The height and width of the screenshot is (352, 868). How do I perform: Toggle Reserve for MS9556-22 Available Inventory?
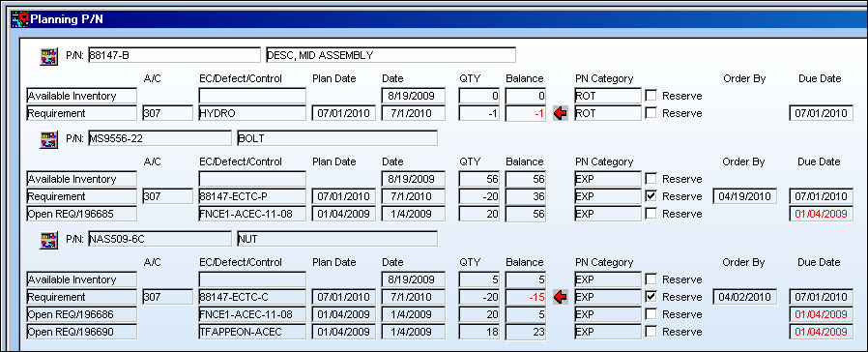pos(651,179)
